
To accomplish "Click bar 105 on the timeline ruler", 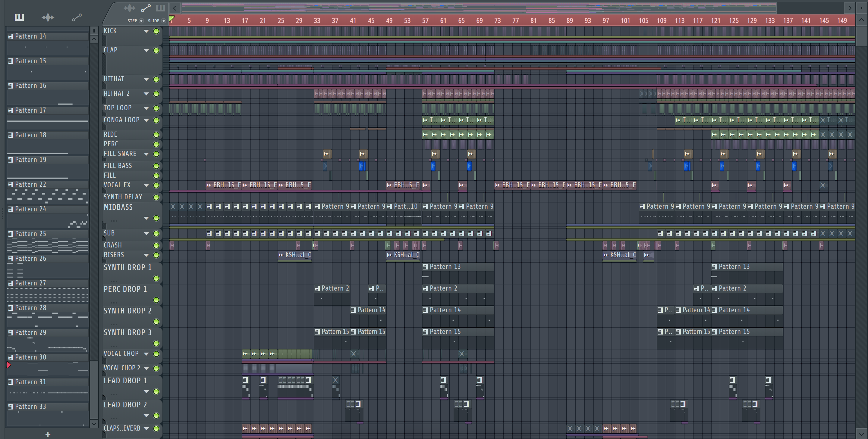I will click(x=643, y=20).
